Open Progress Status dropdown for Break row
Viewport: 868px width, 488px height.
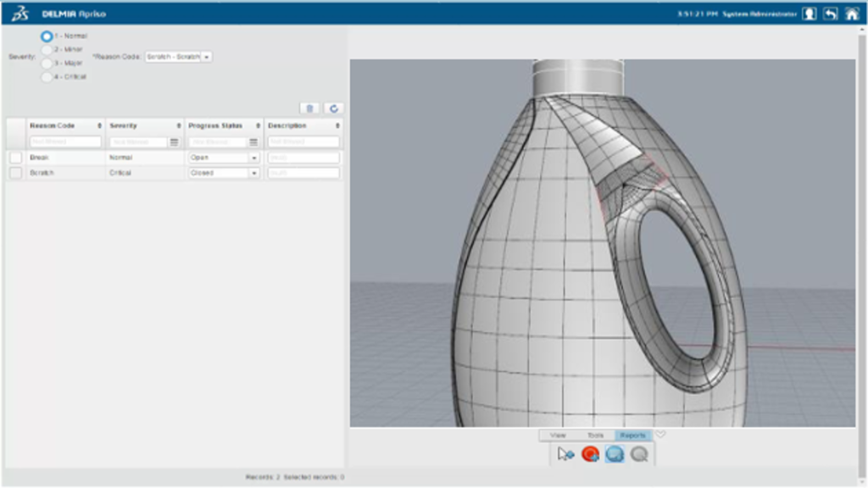(253, 158)
